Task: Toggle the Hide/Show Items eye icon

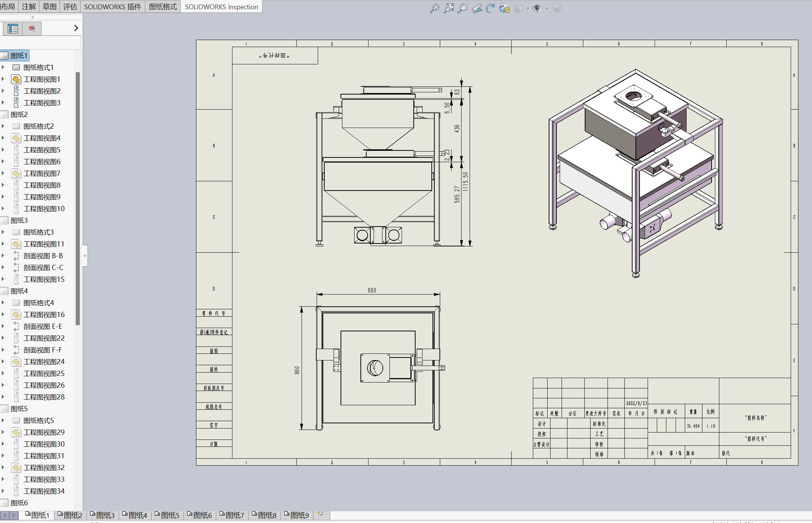Action: click(537, 8)
